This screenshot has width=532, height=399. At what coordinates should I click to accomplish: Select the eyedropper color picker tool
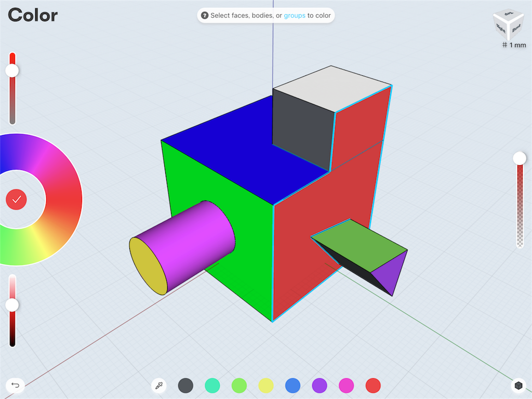click(x=159, y=385)
